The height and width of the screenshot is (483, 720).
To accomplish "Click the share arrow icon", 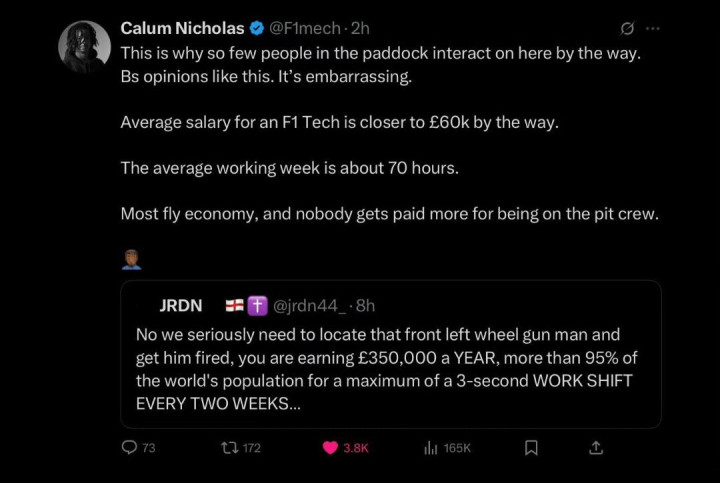I will [596, 448].
